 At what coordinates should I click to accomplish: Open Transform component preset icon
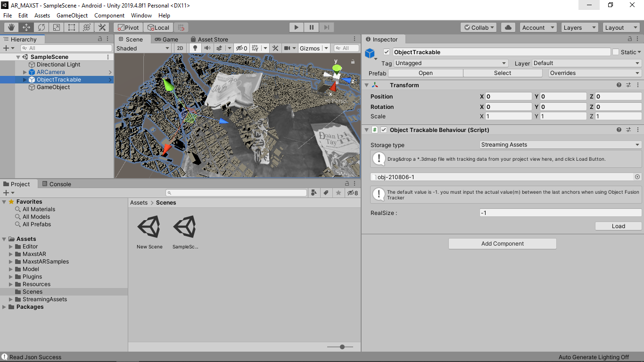coord(628,85)
